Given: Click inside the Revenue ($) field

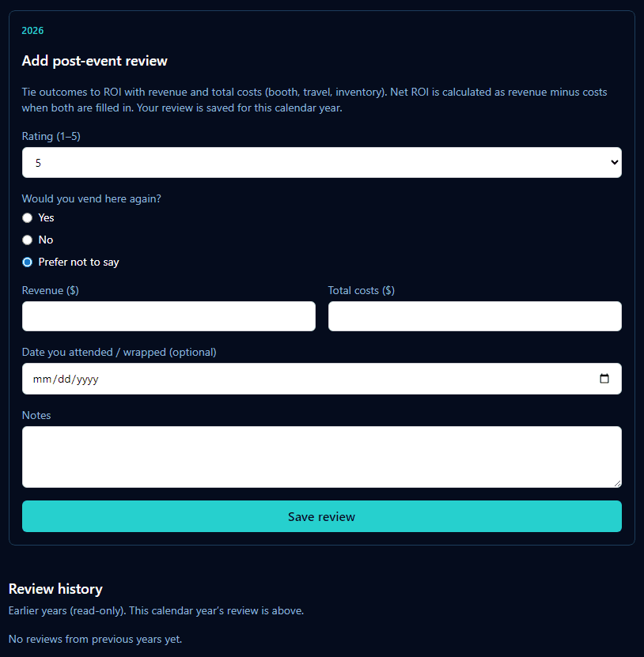Looking at the screenshot, I should pos(169,316).
